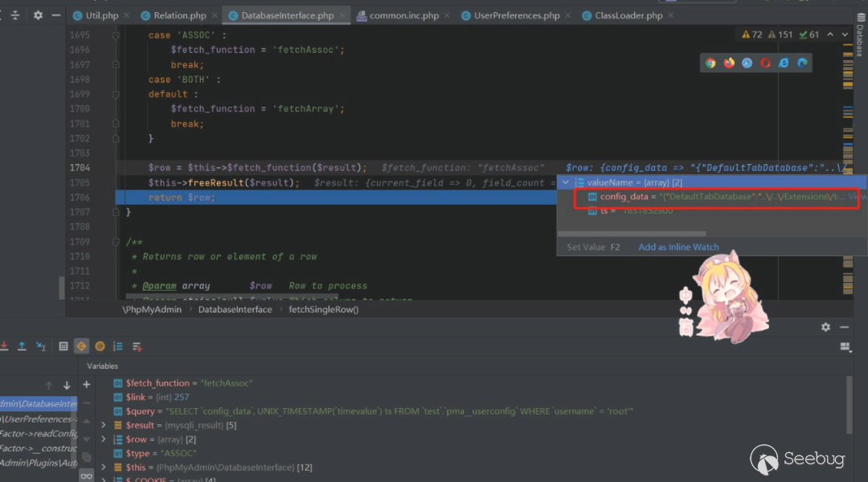Expand the $result mysqli_result variable
Image resolution: width=868 pixels, height=482 pixels.
[103, 425]
